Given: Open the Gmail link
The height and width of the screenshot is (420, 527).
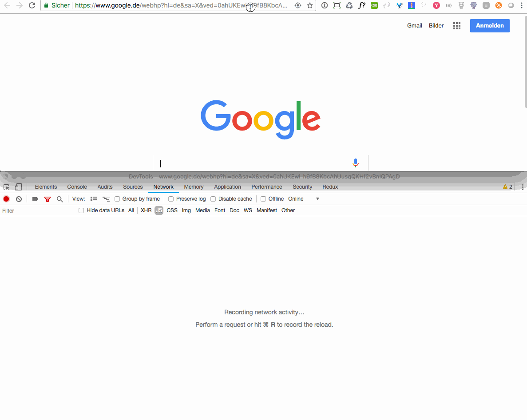Looking at the screenshot, I should pyautogui.click(x=414, y=26).
